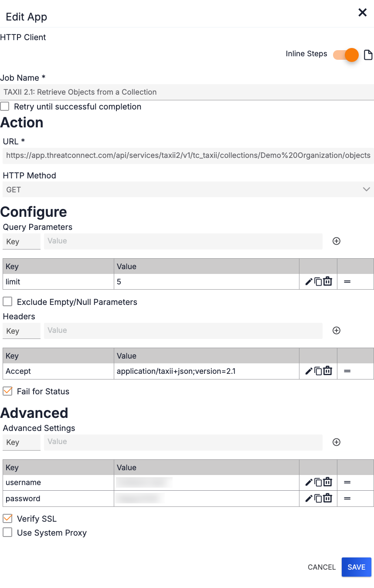Uncheck the Verify SSL option
The width and height of the screenshot is (374, 588).
point(7,518)
